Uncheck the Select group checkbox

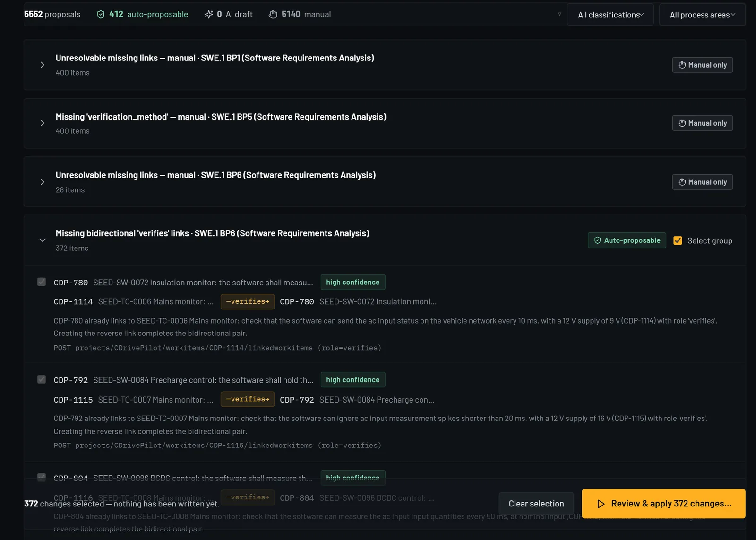pyautogui.click(x=678, y=240)
